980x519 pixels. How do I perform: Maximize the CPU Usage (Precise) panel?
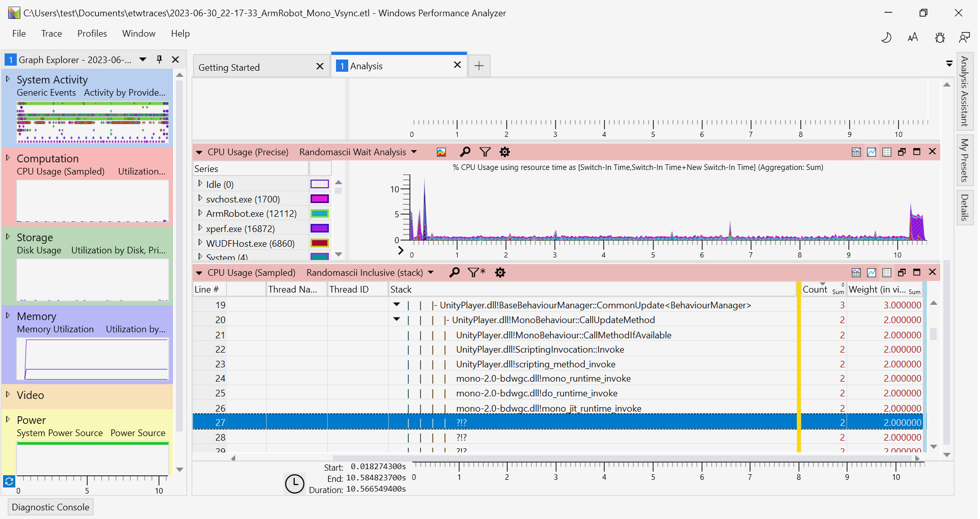pyautogui.click(x=917, y=152)
